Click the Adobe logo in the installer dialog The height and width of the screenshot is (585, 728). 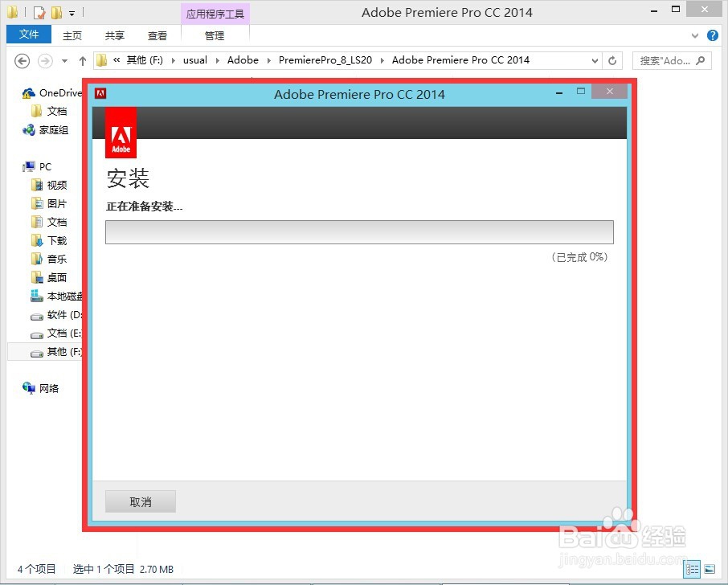pyautogui.click(x=121, y=133)
